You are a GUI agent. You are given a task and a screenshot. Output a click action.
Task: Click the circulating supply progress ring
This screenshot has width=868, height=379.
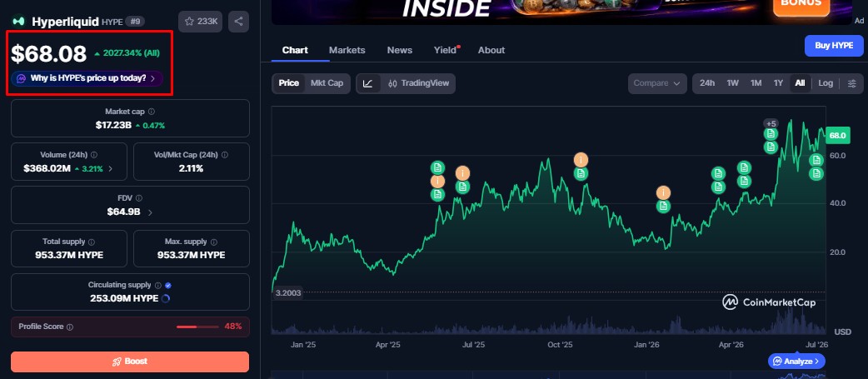pos(165,298)
